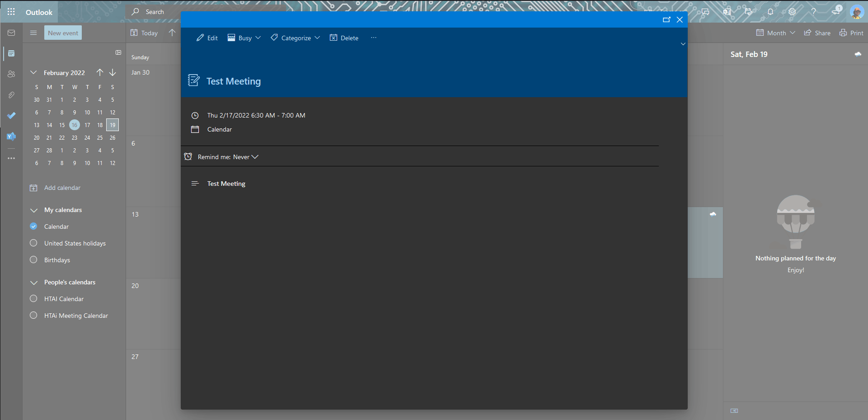Open the People view in left sidebar
The width and height of the screenshot is (868, 420).
point(11,74)
